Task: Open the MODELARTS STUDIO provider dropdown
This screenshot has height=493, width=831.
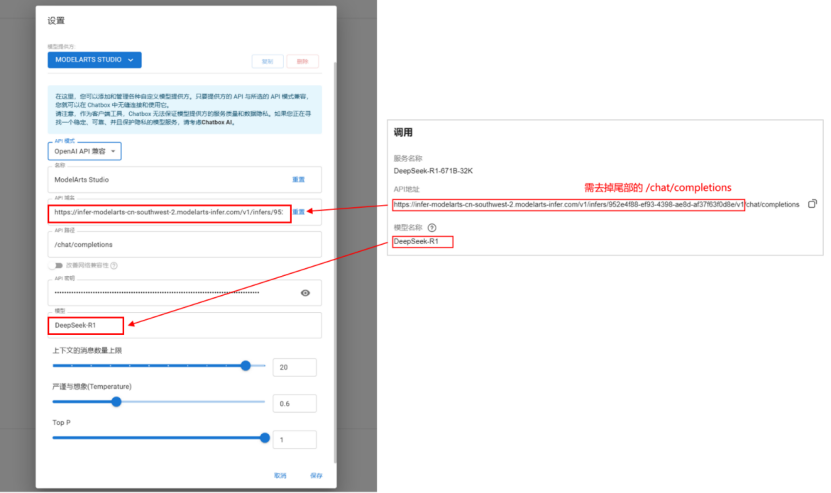Action: [94, 60]
